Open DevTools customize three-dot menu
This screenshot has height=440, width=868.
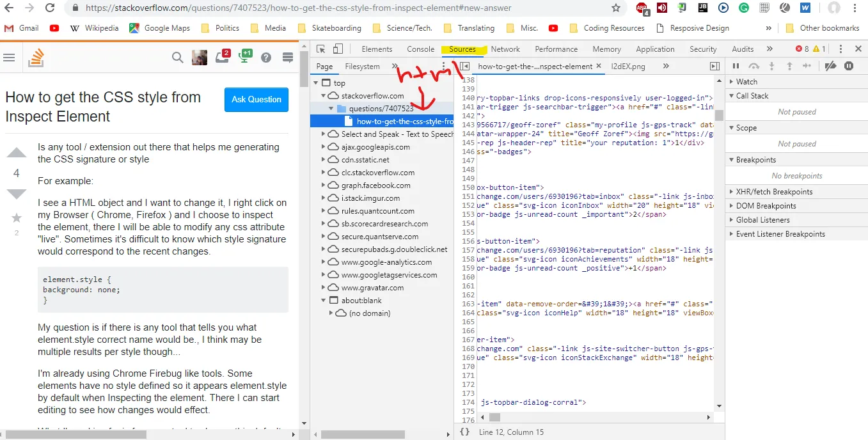(x=840, y=49)
